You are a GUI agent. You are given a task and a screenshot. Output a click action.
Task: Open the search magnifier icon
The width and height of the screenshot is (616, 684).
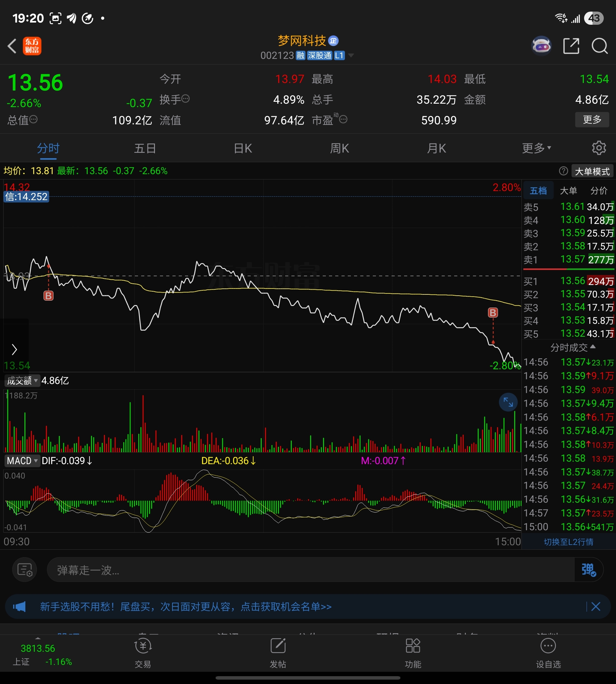point(599,46)
